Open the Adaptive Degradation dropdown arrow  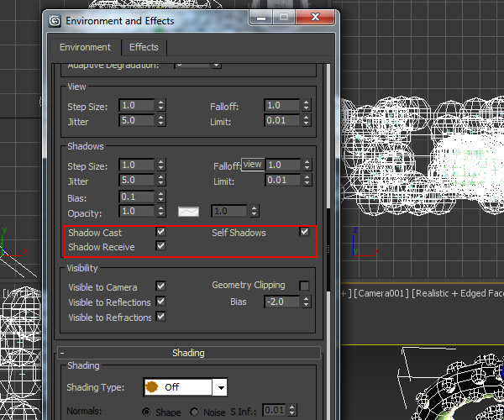click(x=217, y=66)
